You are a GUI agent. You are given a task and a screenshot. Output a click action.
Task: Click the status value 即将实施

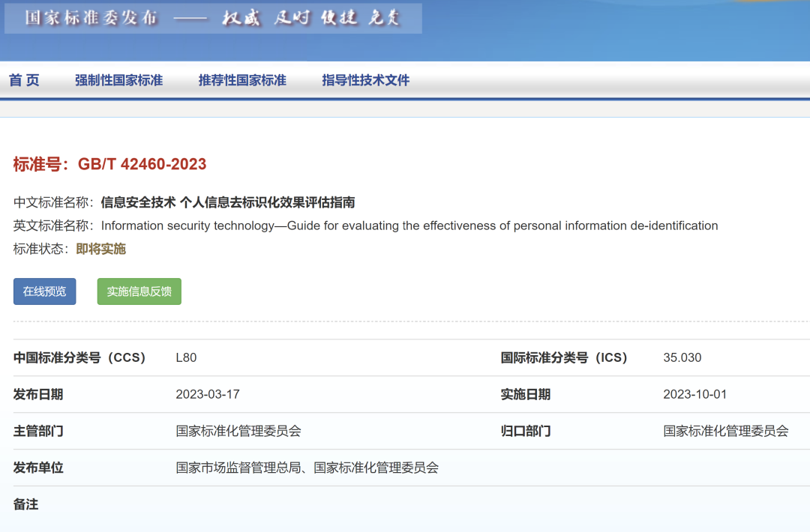click(100, 250)
